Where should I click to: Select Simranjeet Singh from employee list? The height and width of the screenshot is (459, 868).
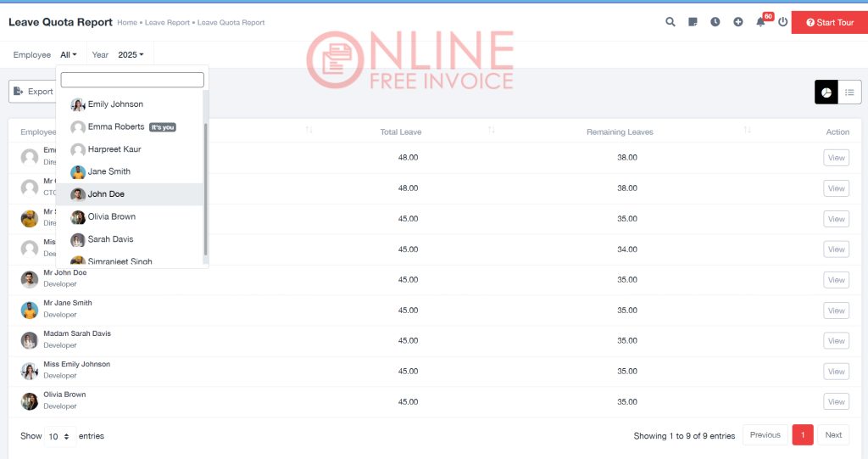(x=130, y=260)
